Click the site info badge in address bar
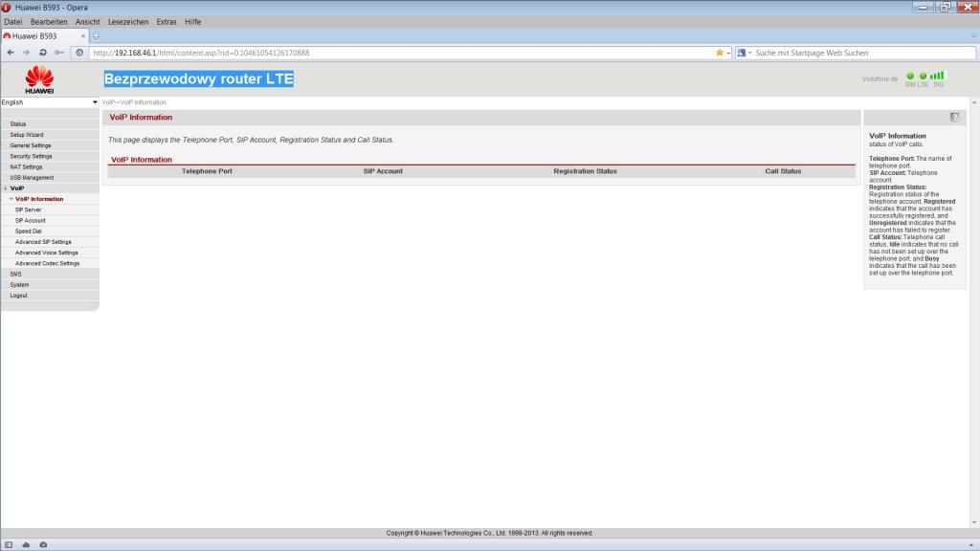Viewport: 980px width, 551px height. click(79, 53)
